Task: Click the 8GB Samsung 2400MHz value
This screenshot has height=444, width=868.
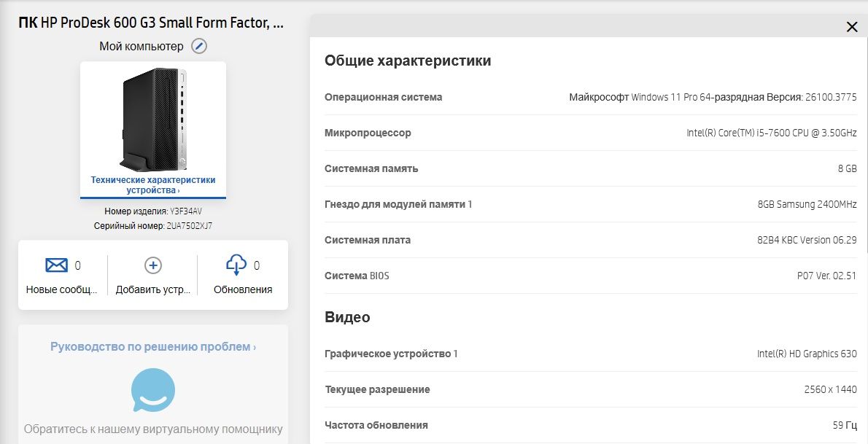Action: click(807, 204)
